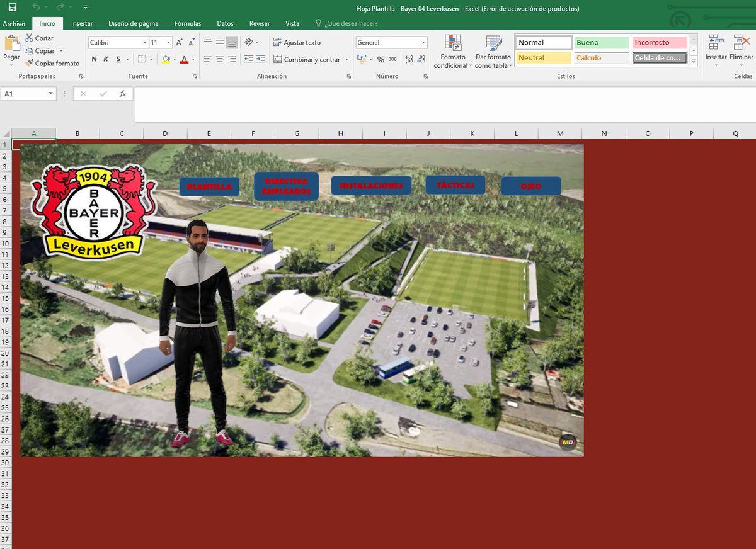Open Formato condicional menu
This screenshot has height=549, width=756.
pyautogui.click(x=452, y=52)
